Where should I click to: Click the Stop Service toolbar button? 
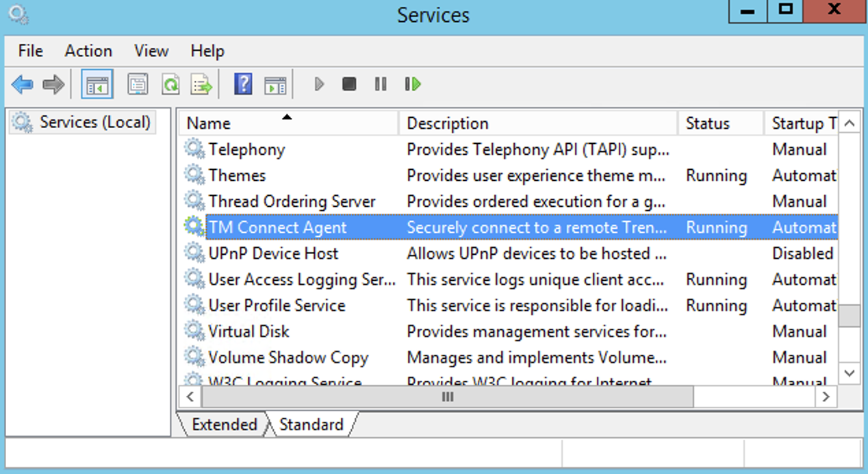349,84
